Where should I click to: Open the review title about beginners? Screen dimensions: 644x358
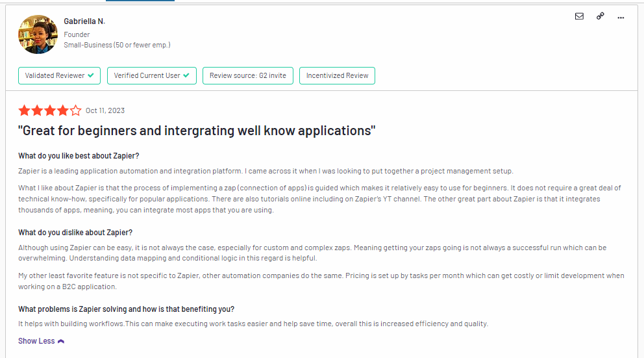(197, 131)
